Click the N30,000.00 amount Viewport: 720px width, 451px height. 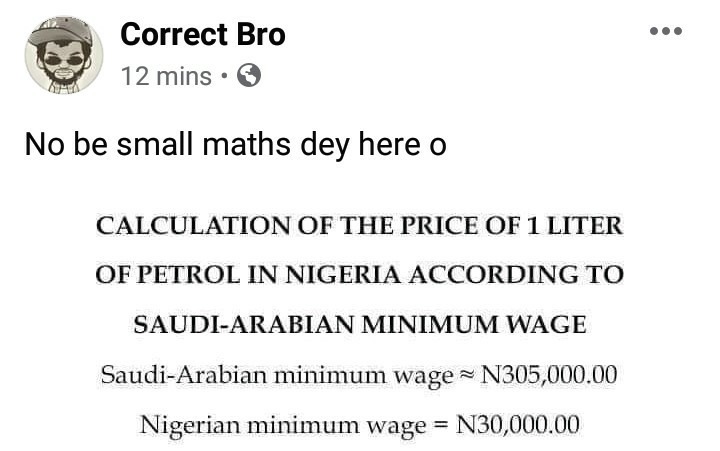(x=517, y=424)
